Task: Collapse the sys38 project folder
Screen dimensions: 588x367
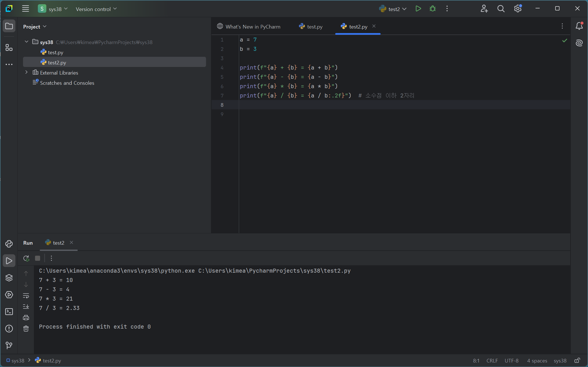Action: (x=27, y=42)
